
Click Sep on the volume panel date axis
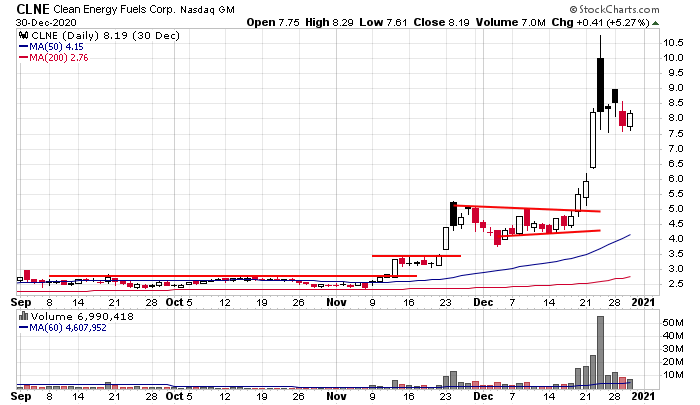[21, 397]
